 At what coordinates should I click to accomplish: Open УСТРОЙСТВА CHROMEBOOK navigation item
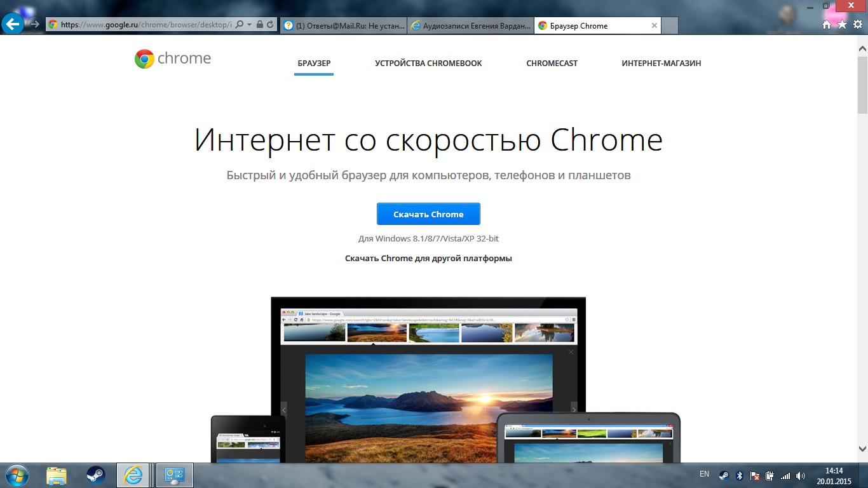pyautogui.click(x=428, y=64)
